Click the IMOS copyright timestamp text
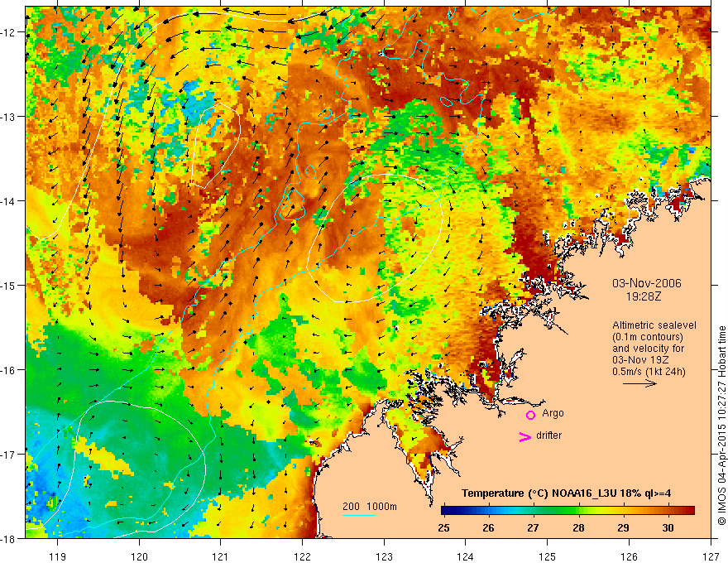 click(x=721, y=425)
